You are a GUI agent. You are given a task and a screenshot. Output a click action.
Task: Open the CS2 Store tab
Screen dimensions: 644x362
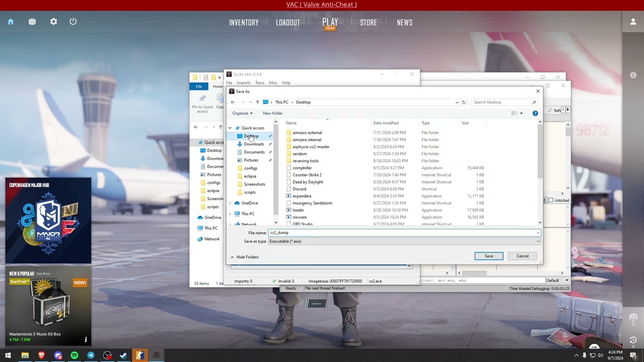coord(368,23)
